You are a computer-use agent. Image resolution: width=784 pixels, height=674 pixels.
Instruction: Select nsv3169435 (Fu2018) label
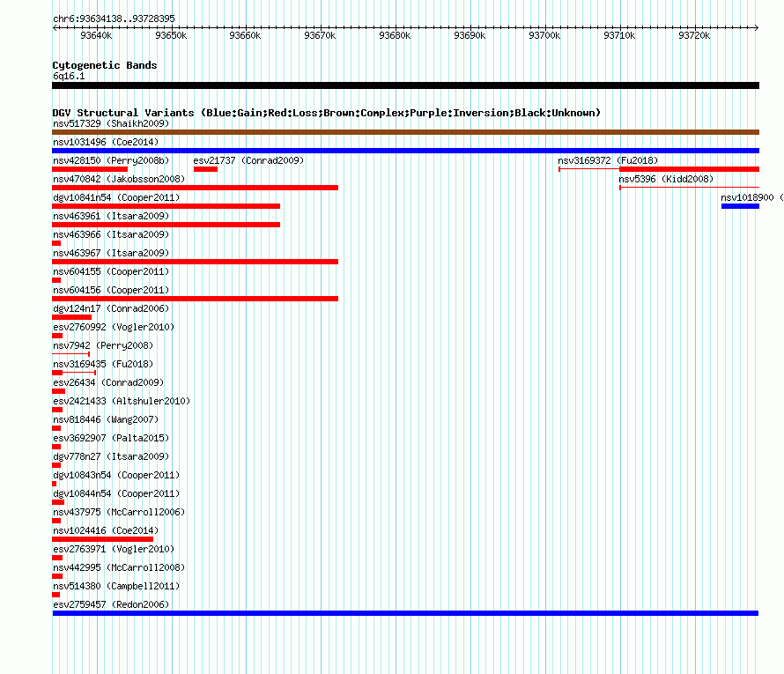[x=103, y=364]
